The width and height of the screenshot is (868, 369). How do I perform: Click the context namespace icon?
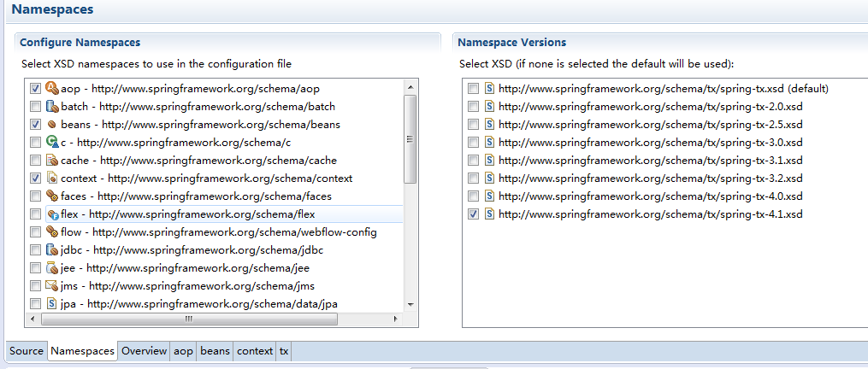click(52, 179)
